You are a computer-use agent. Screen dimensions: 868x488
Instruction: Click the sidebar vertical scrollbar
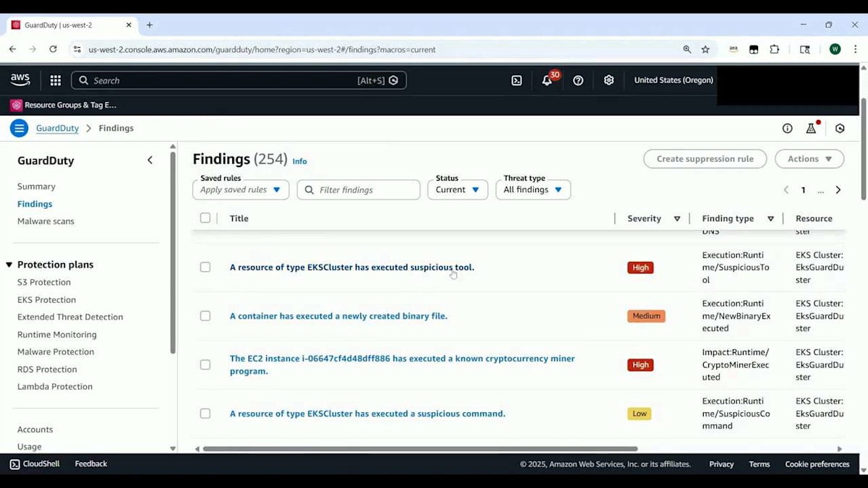[173, 253]
